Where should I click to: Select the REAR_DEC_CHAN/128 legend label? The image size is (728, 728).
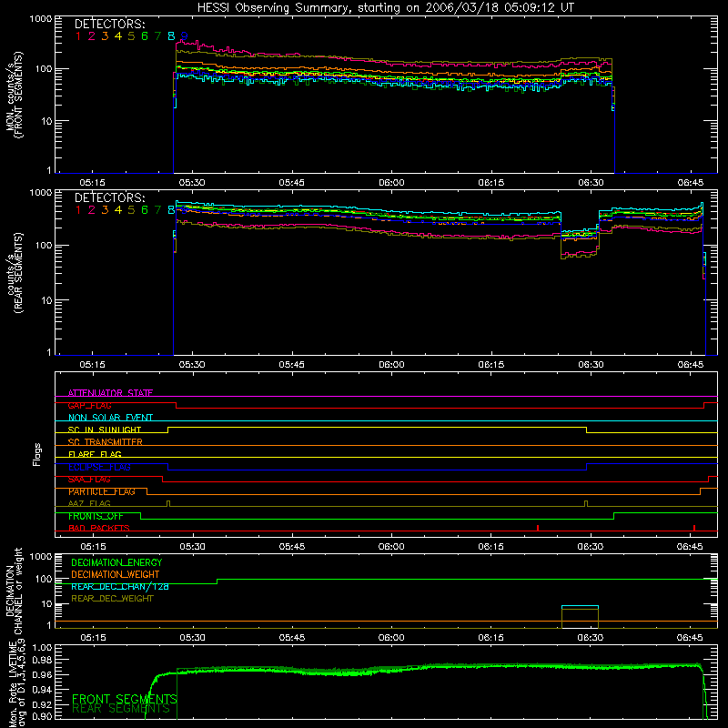[x=120, y=586]
